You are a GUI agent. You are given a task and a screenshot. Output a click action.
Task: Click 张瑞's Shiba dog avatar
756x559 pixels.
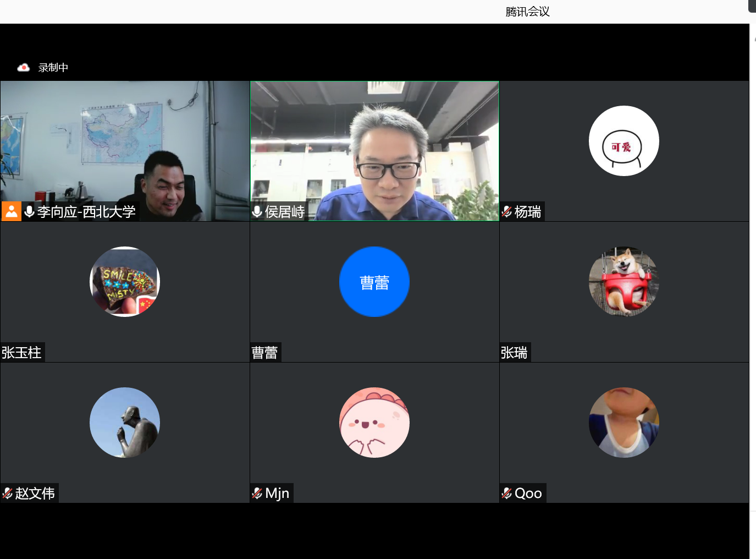point(623,282)
